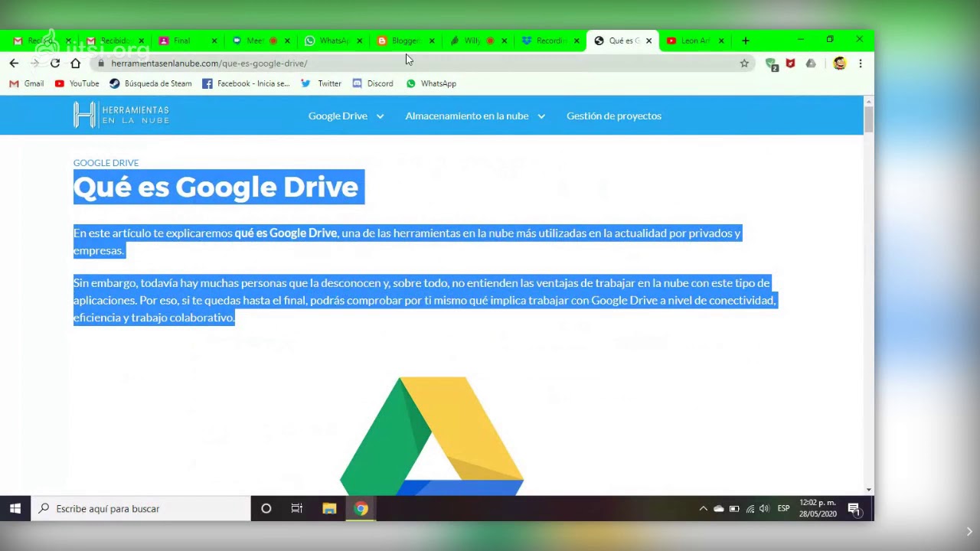Open the grey Drive extension icon
Image resolution: width=980 pixels, height=551 pixels.
point(811,64)
